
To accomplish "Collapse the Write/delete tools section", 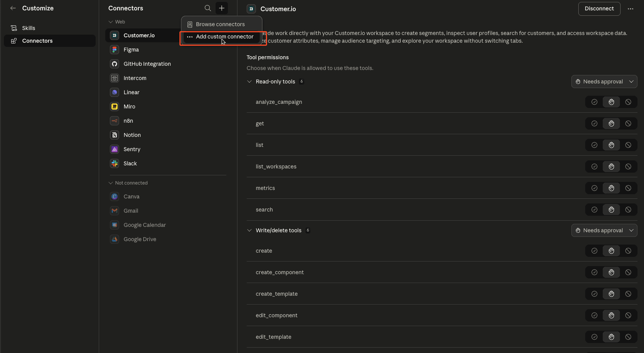I will [249, 230].
